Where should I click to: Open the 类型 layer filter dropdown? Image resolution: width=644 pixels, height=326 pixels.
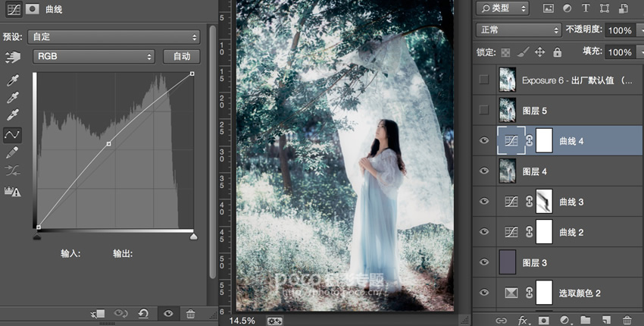click(503, 8)
